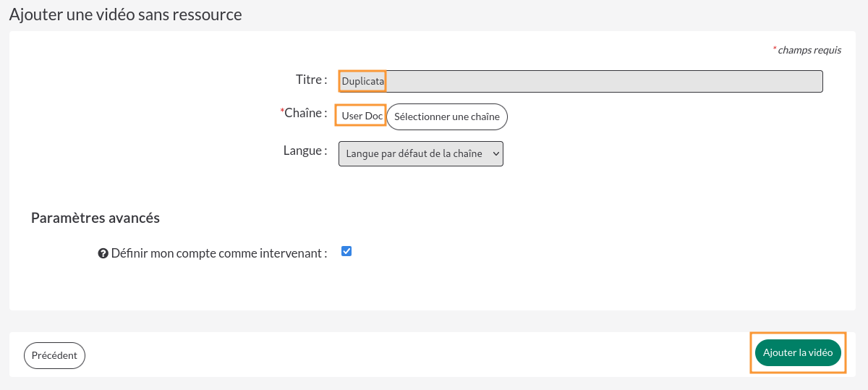
Task: Click the Titre field label
Action: [x=312, y=79]
